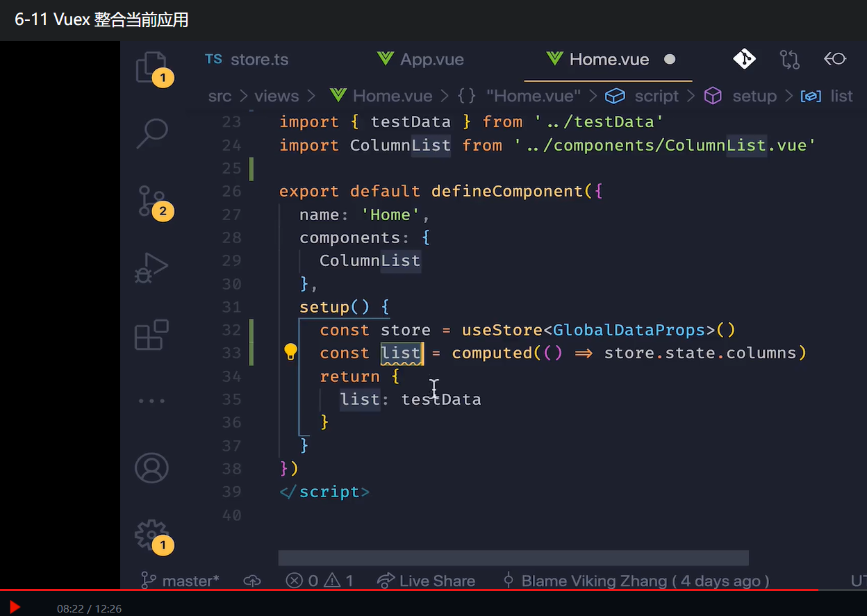Viewport: 867px width, 616px height.
Task: Click 'Home' string on line 27
Action: pyautogui.click(x=390, y=215)
